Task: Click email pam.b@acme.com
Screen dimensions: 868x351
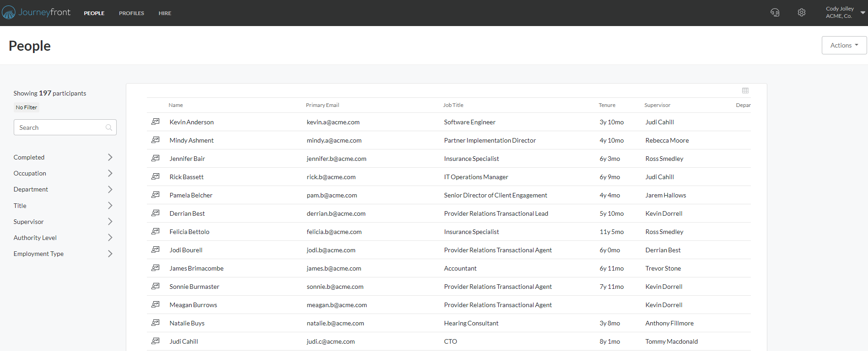Action: 332,195
